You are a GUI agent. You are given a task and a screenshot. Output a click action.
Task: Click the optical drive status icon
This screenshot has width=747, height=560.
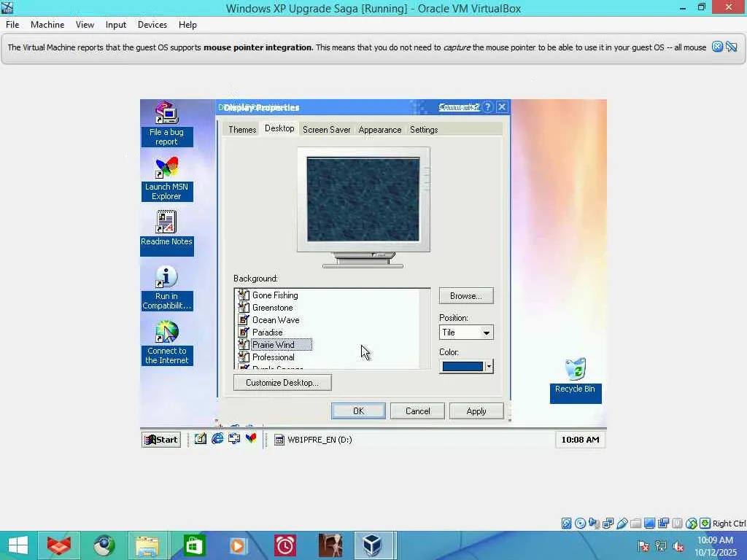click(x=580, y=524)
